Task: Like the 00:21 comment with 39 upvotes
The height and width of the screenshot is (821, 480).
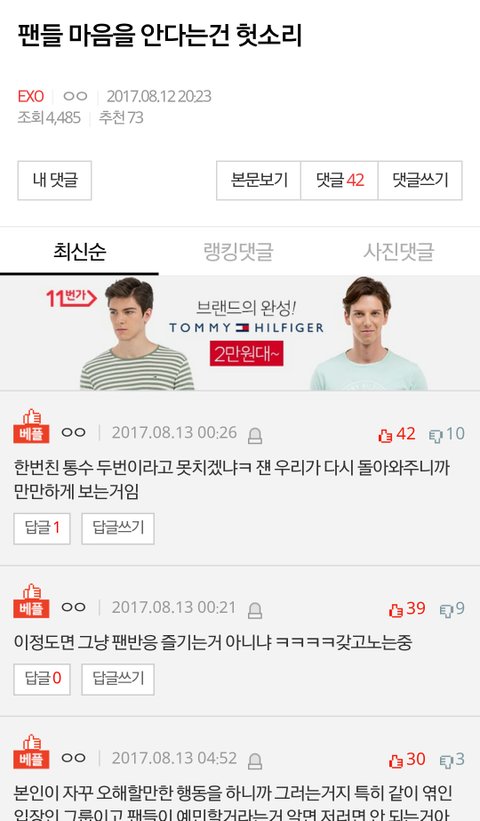Action: click(407, 609)
